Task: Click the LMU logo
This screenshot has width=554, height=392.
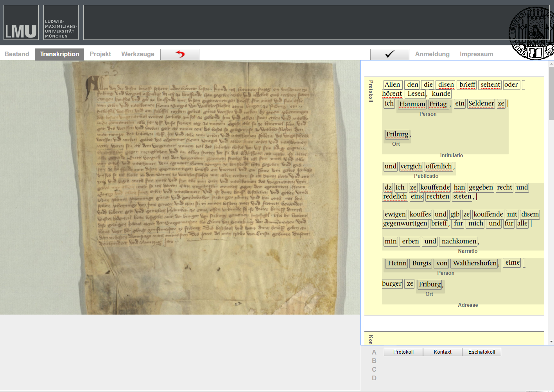Action: pyautogui.click(x=21, y=23)
